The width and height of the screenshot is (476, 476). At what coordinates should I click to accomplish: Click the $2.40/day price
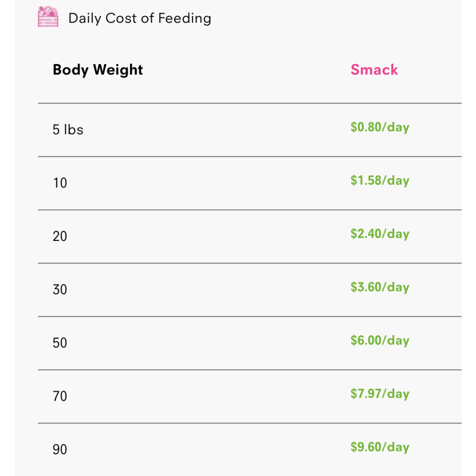380,234
